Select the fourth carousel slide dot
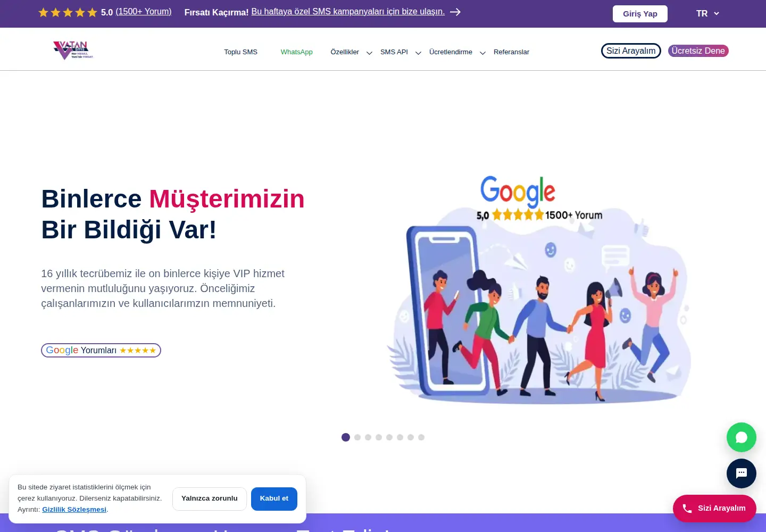 (379, 437)
